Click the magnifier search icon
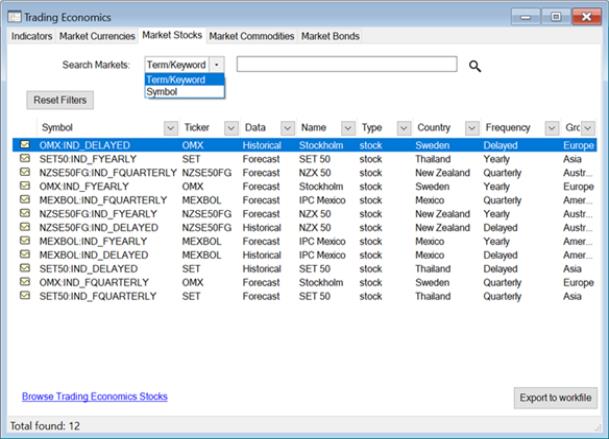Screen dimensions: 609x439 pos(475,66)
